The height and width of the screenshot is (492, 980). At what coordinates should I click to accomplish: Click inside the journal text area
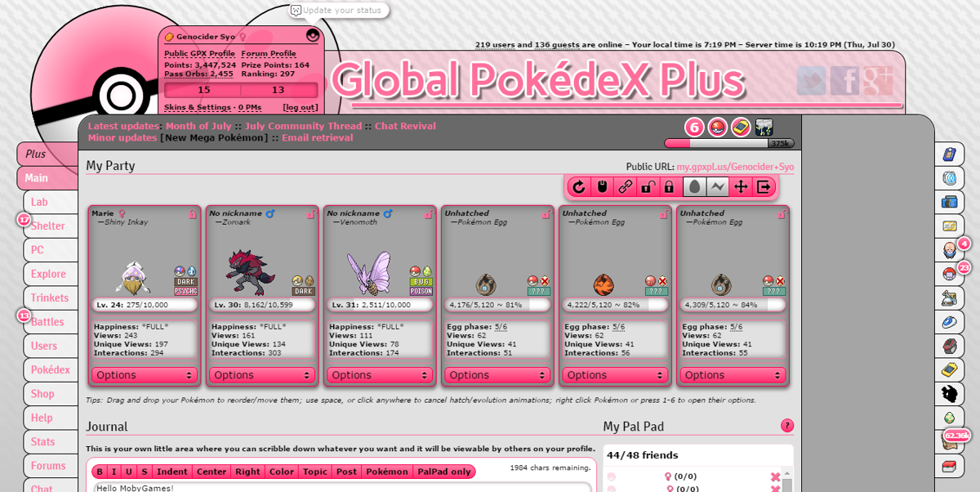(x=327, y=487)
